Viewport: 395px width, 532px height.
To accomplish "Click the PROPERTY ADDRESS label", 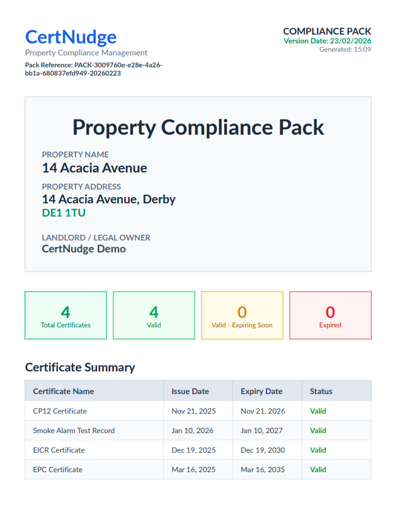I will (x=81, y=186).
